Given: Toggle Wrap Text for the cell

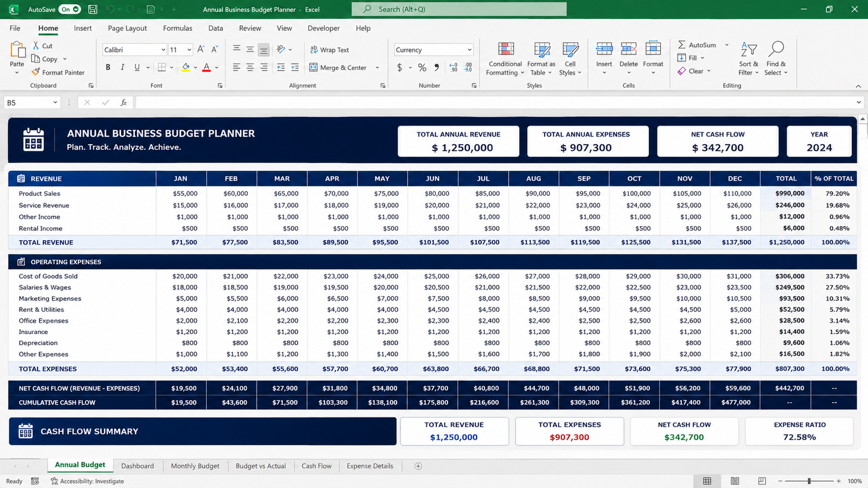Looking at the screenshot, I should [329, 49].
